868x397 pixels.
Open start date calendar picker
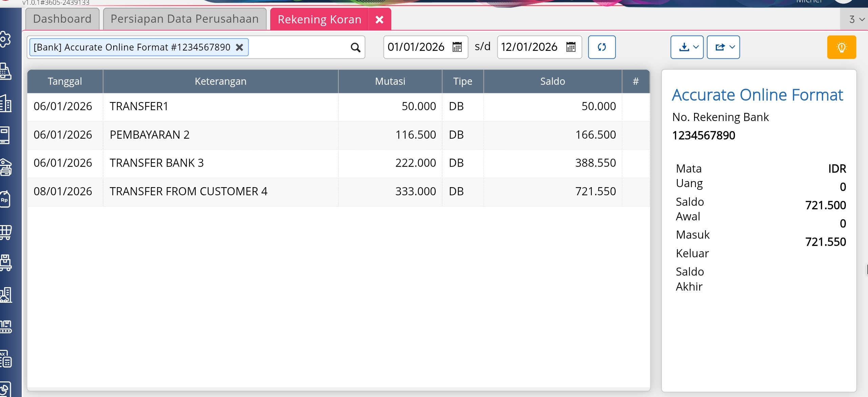(457, 47)
